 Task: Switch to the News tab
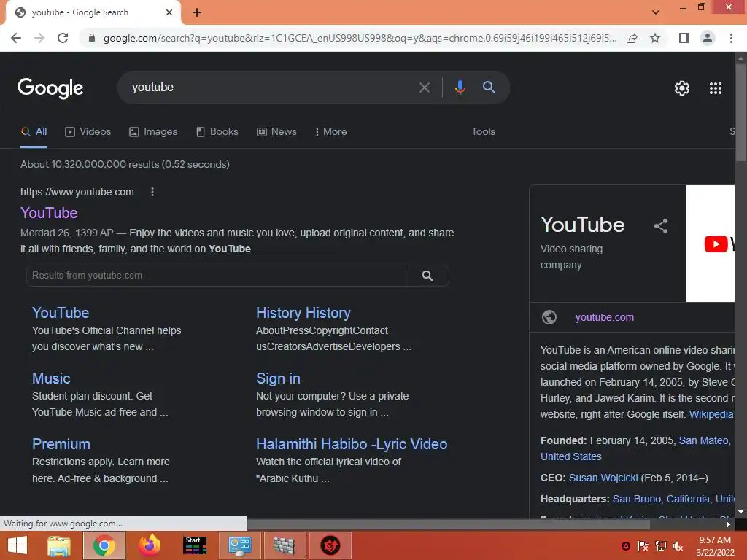[x=276, y=132]
